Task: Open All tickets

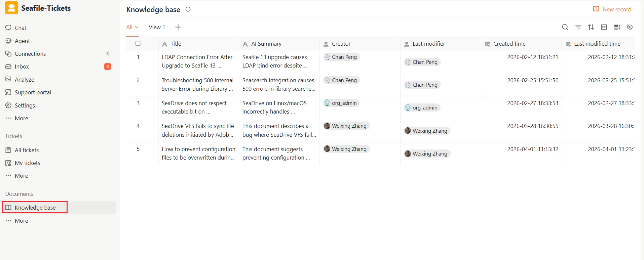Action: click(22, 150)
